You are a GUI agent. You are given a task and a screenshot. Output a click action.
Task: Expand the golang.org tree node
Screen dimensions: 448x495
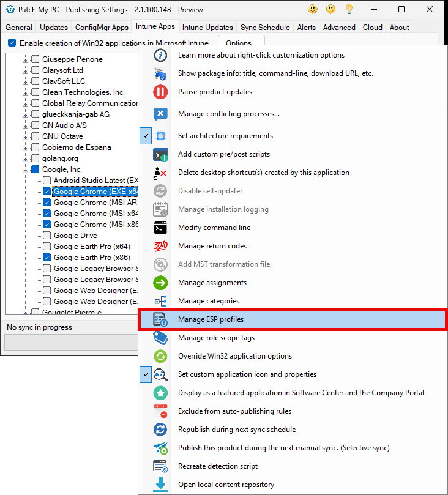coord(25,159)
